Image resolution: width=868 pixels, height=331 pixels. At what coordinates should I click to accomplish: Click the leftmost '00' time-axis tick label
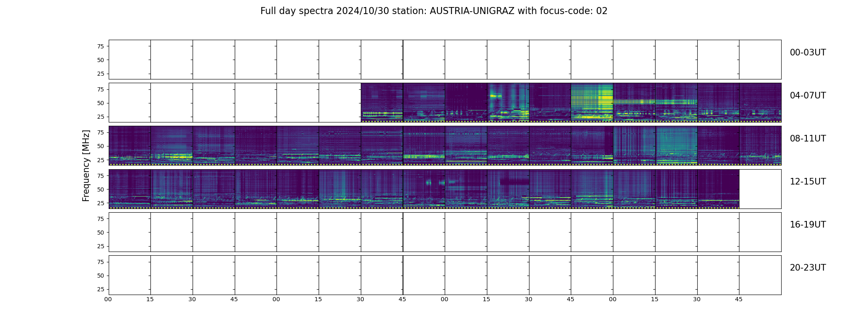point(108,299)
